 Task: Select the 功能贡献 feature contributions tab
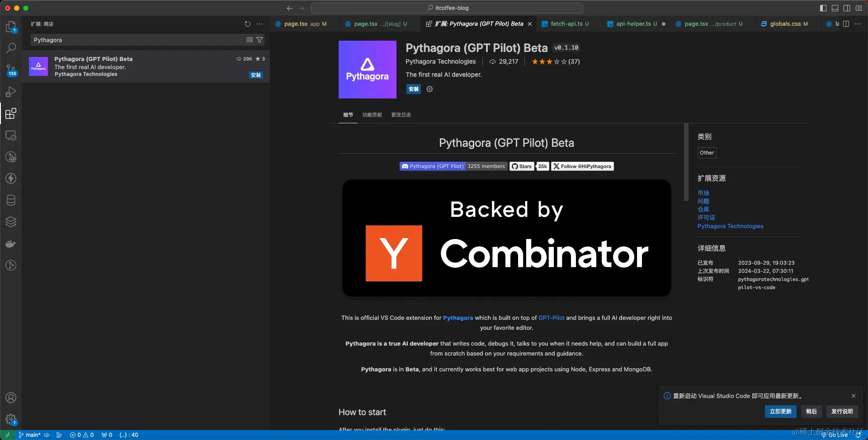(x=372, y=115)
